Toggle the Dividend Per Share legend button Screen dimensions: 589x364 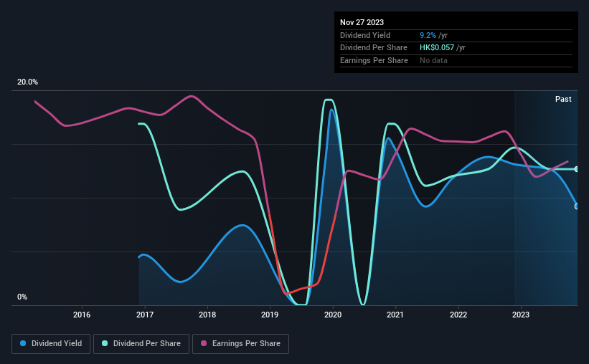point(141,344)
